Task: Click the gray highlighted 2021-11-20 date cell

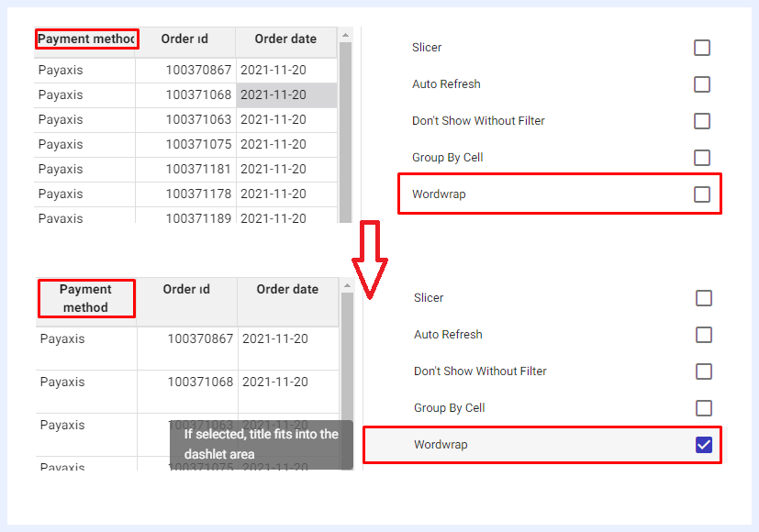Action: click(286, 94)
